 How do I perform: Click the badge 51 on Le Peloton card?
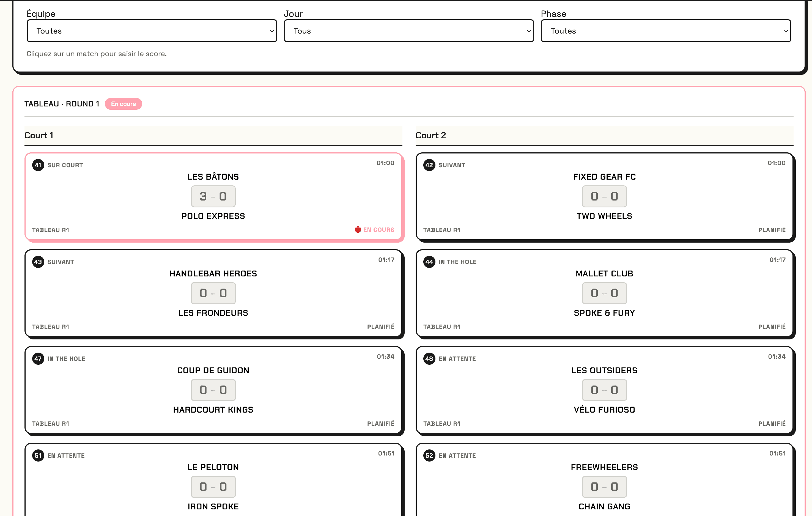coord(38,455)
